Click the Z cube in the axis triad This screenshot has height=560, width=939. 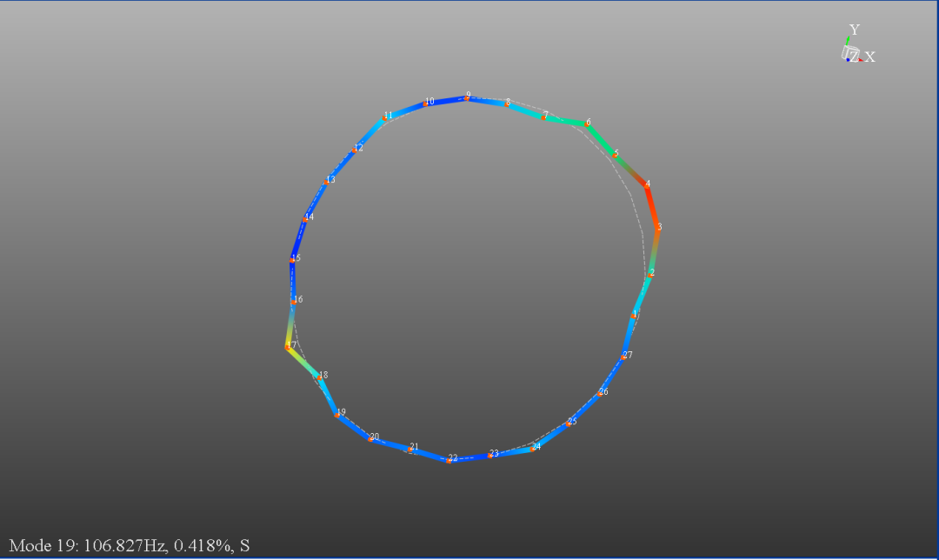point(850,54)
